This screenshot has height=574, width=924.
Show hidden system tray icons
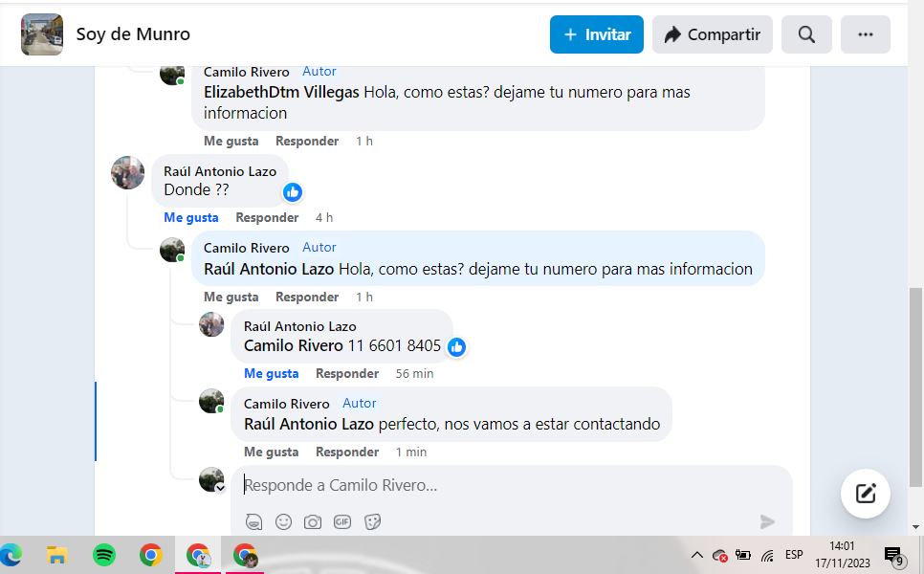coord(696,555)
